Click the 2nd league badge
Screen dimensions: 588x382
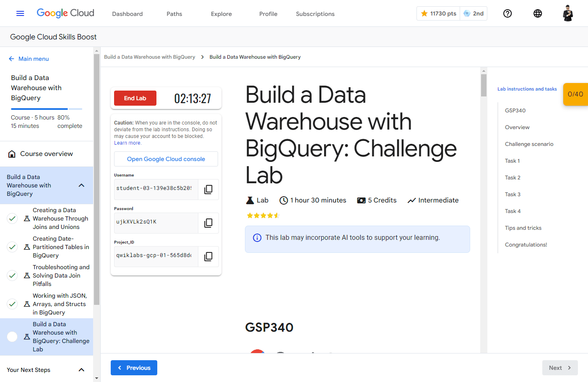click(x=474, y=13)
